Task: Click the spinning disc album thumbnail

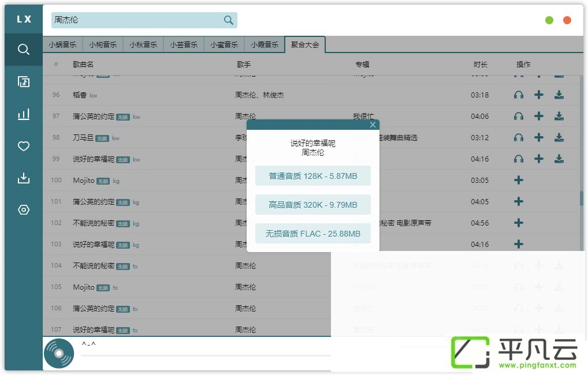Action: 59,353
